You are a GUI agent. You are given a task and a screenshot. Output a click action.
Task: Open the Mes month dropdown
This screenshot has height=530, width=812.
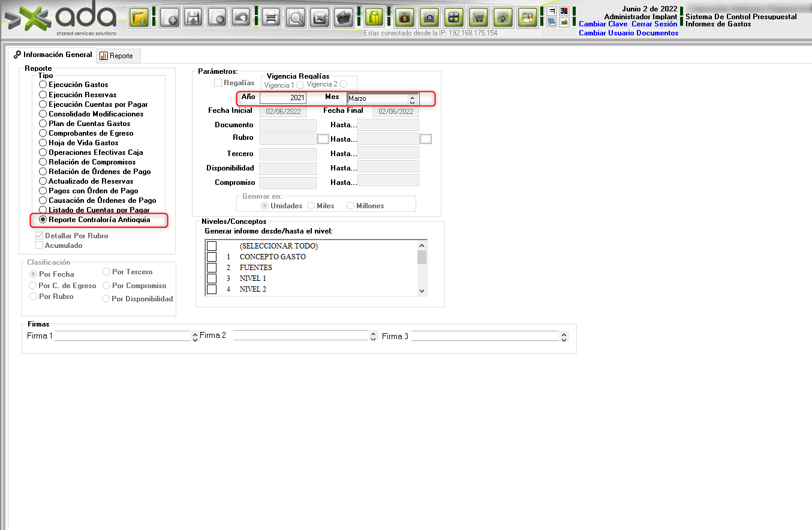pyautogui.click(x=411, y=99)
